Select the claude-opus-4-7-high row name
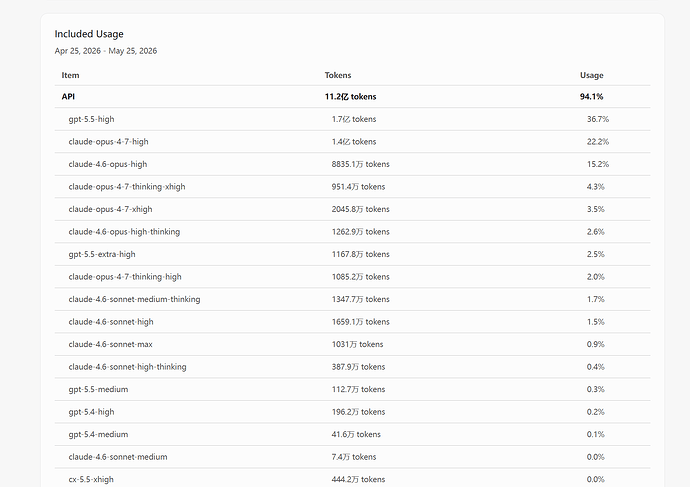 [x=108, y=142]
